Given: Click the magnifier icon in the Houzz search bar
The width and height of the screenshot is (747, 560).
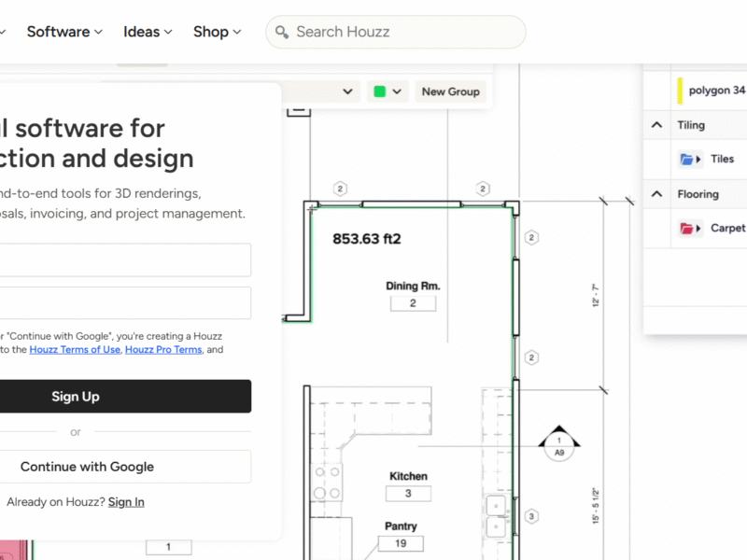Looking at the screenshot, I should point(281,32).
